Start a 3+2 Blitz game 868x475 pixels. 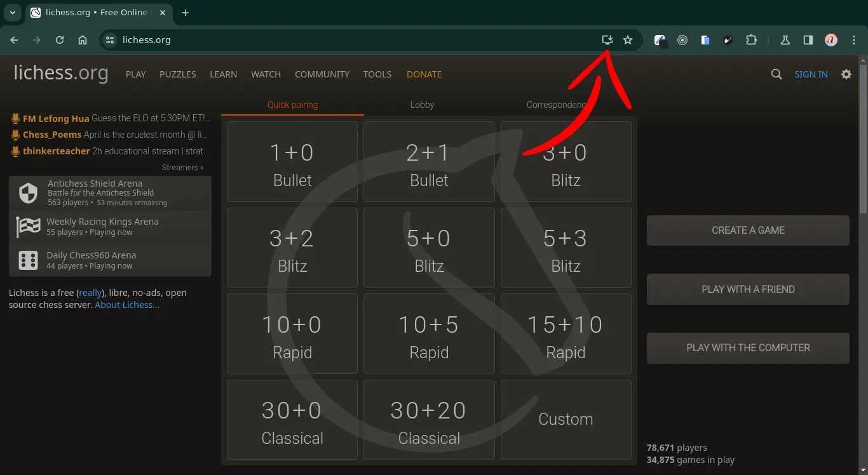point(292,248)
